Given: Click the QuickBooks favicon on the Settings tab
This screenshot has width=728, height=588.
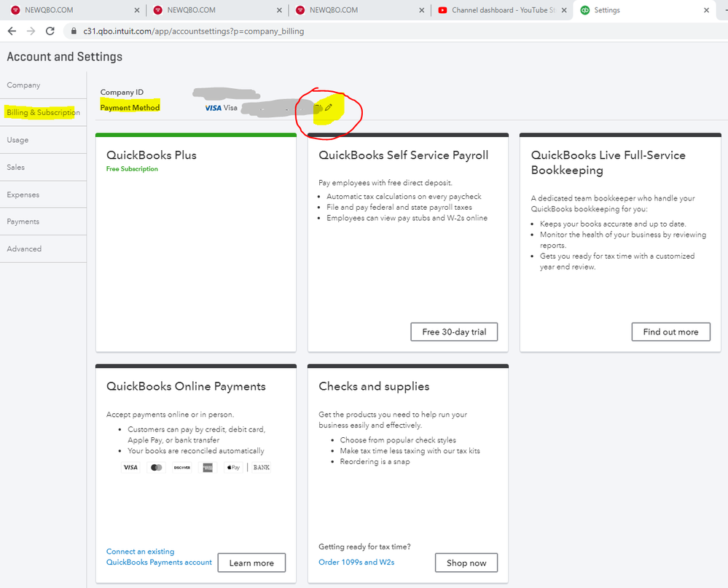Looking at the screenshot, I should pos(585,10).
